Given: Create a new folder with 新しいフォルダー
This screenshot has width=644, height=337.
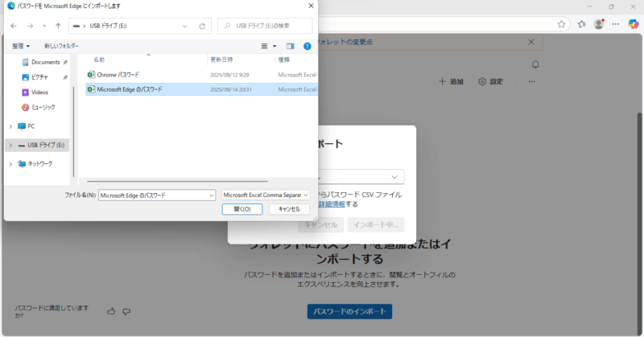Looking at the screenshot, I should click(62, 46).
